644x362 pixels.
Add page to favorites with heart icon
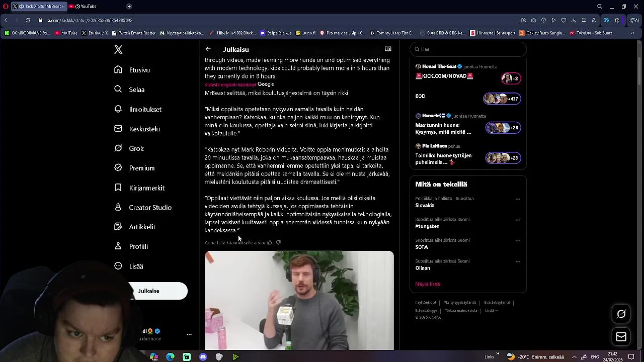[x=563, y=20]
